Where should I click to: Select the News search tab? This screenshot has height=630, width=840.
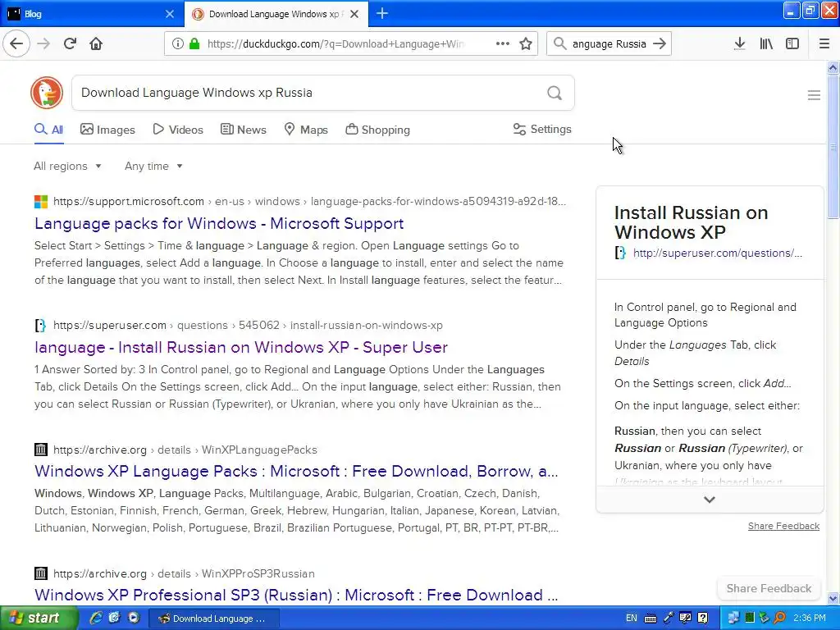pos(243,130)
